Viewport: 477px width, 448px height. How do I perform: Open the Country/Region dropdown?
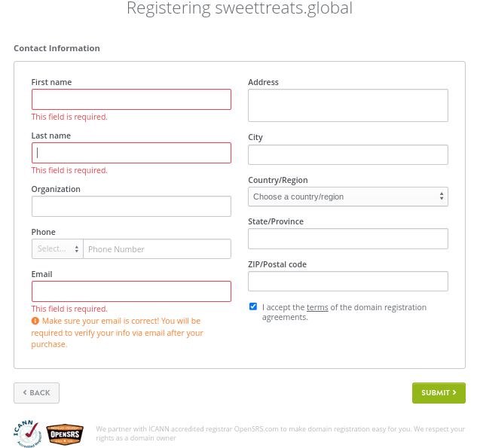point(347,197)
